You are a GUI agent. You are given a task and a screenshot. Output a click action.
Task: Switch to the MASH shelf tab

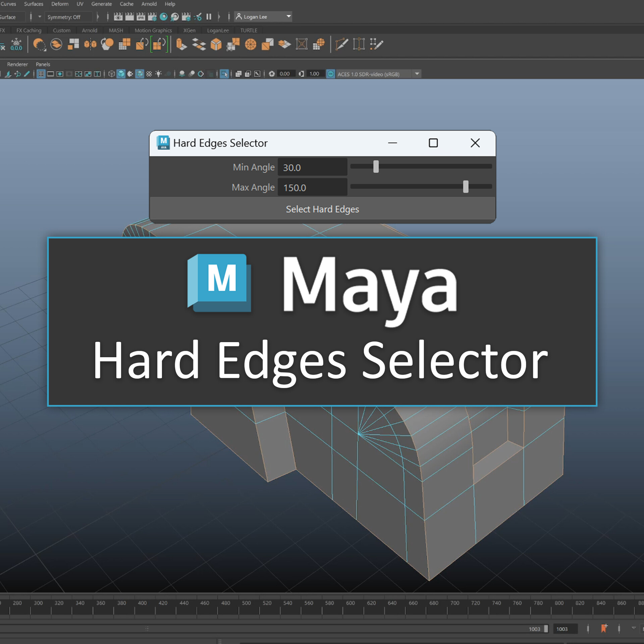pos(116,30)
